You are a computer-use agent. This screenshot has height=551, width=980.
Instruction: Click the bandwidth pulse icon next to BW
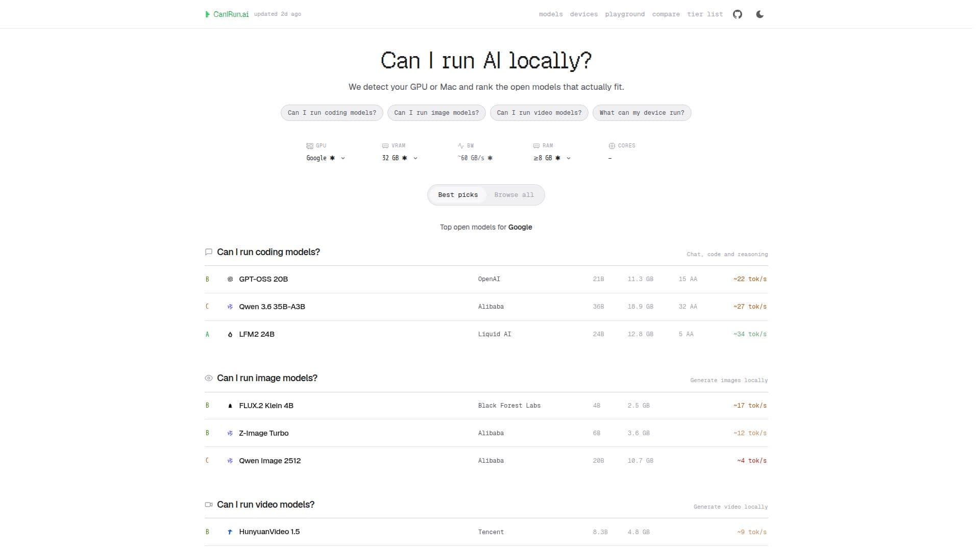coord(461,146)
